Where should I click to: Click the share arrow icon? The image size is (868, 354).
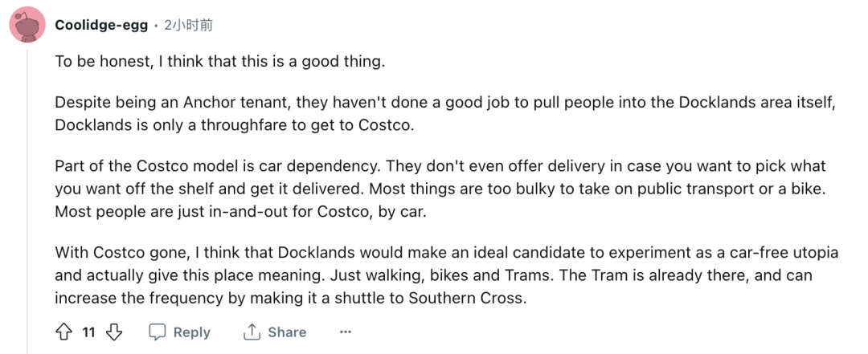coord(252,332)
